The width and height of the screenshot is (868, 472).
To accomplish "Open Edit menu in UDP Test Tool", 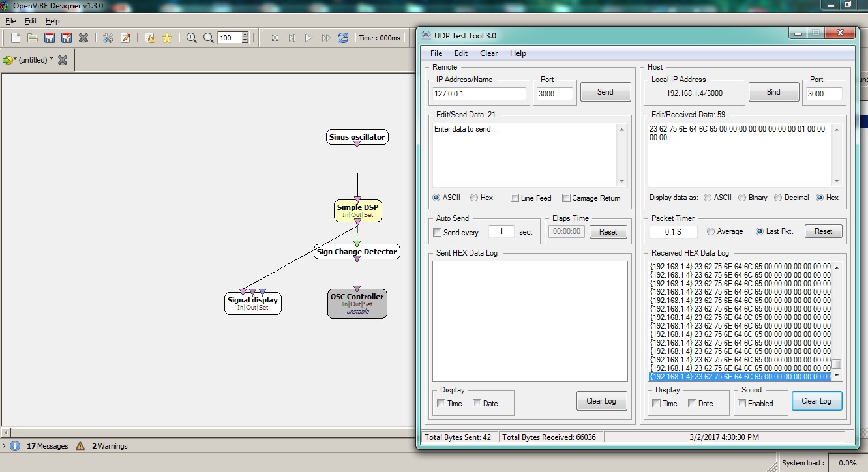I will click(x=461, y=53).
